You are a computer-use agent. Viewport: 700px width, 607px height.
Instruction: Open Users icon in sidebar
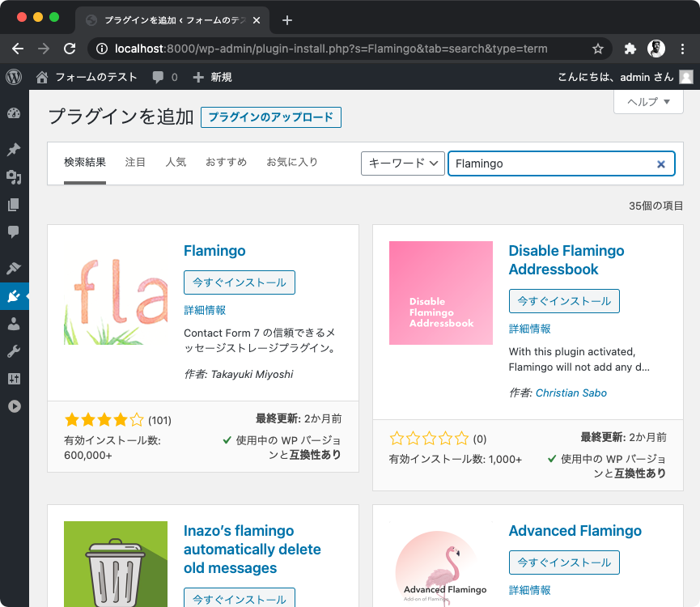pyautogui.click(x=14, y=324)
